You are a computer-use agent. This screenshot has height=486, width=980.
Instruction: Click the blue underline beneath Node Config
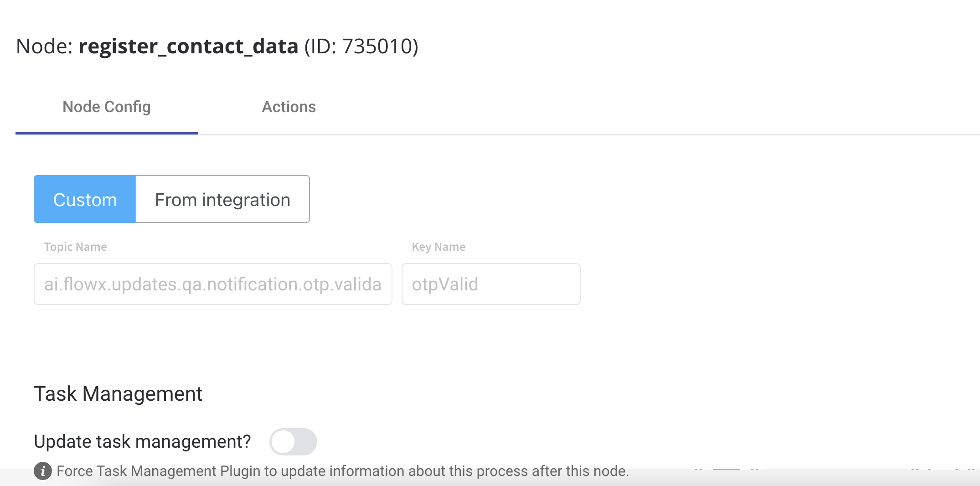coord(107,133)
